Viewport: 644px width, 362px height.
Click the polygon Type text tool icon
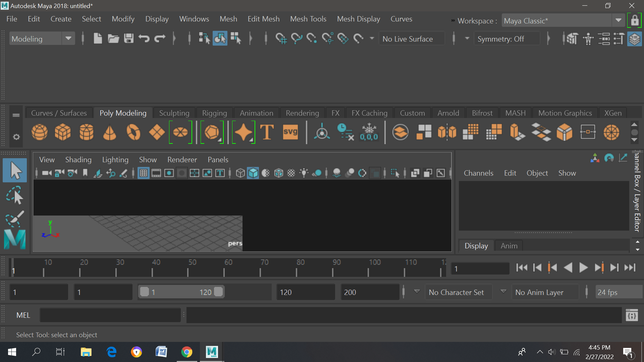(267, 132)
